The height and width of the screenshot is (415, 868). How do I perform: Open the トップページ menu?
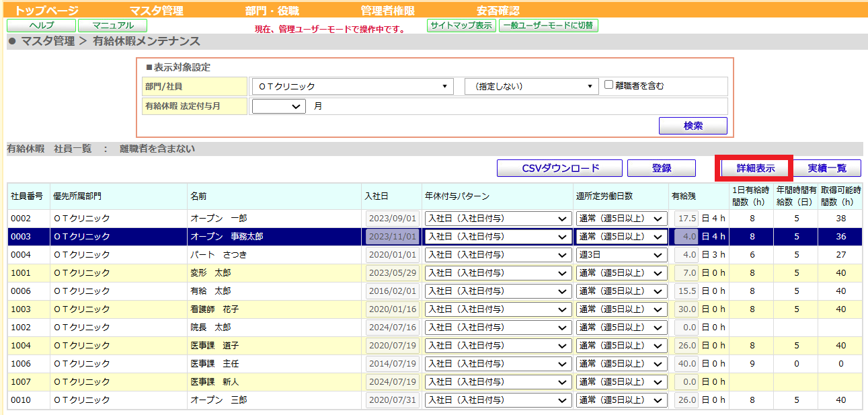46,11
